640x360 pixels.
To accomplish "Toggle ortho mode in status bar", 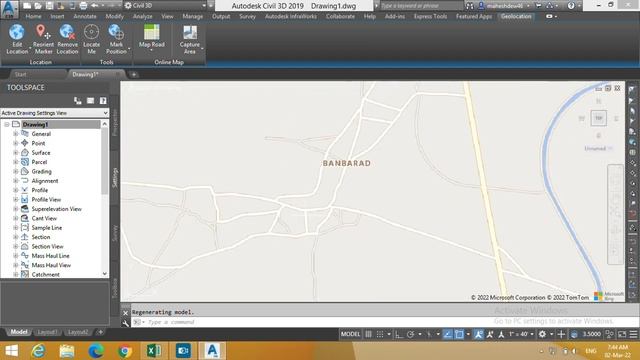I will (399, 334).
